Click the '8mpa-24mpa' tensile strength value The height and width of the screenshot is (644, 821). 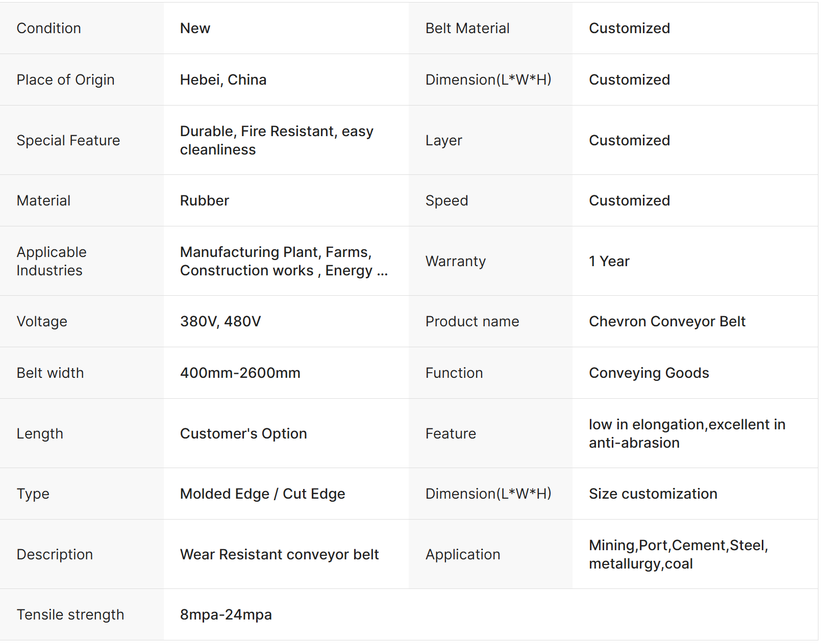pos(226,615)
